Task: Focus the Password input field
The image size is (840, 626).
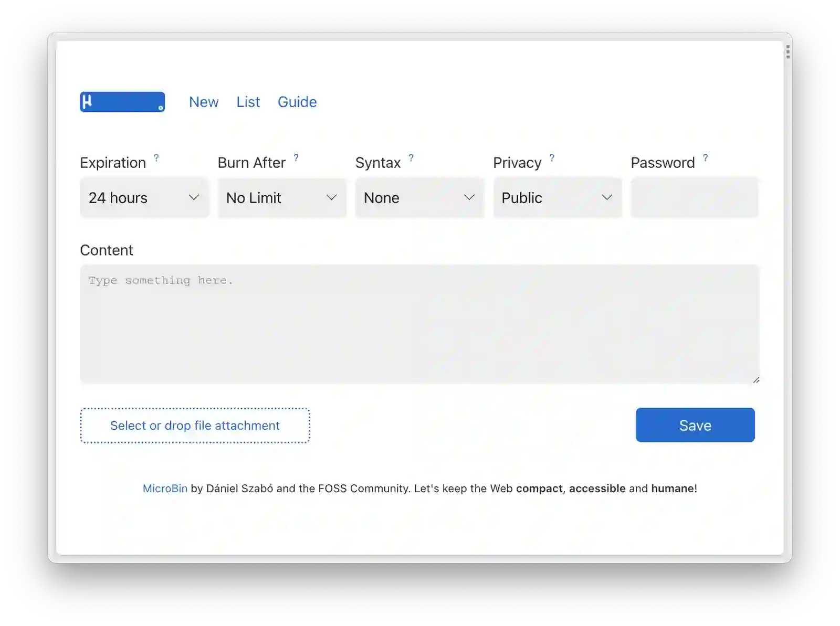Action: pos(695,198)
